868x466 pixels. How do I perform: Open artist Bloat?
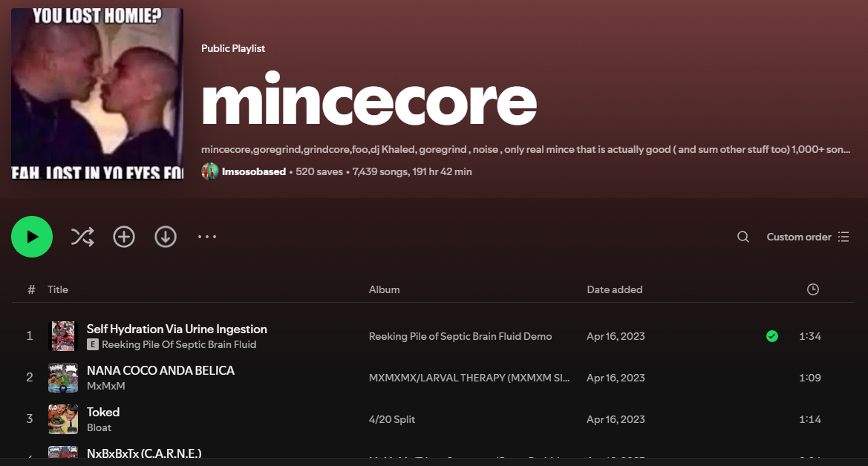point(99,427)
